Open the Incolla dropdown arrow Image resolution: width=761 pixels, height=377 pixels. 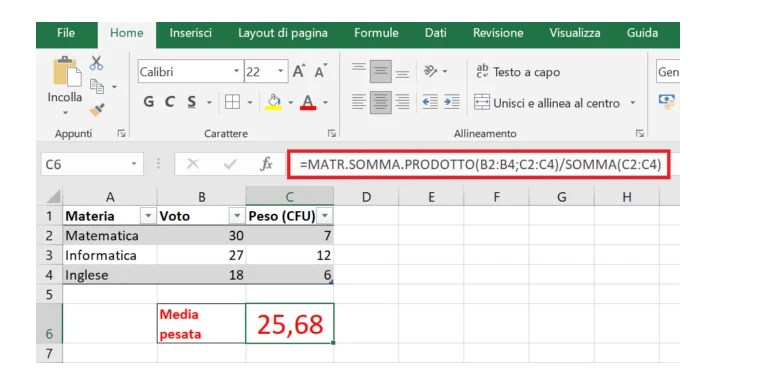(65, 114)
